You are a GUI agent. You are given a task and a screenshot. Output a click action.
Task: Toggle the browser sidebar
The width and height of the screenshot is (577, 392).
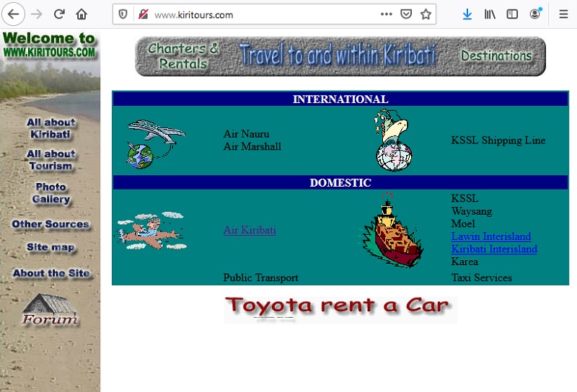pos(512,14)
